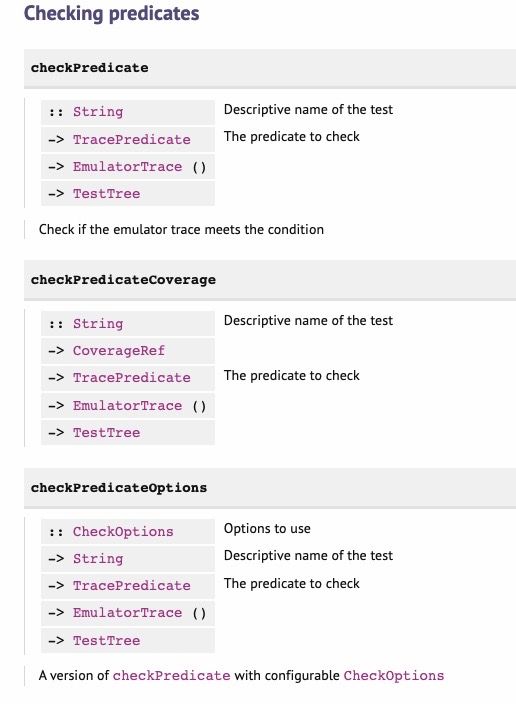Open String type in checkPredicateOptions signature
Screen dimensions: 516x704
pos(98,559)
